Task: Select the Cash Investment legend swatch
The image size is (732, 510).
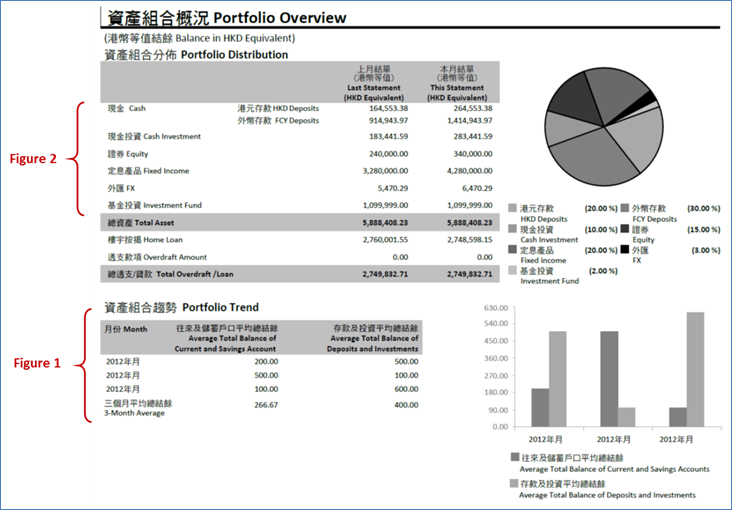Action: 513,229
